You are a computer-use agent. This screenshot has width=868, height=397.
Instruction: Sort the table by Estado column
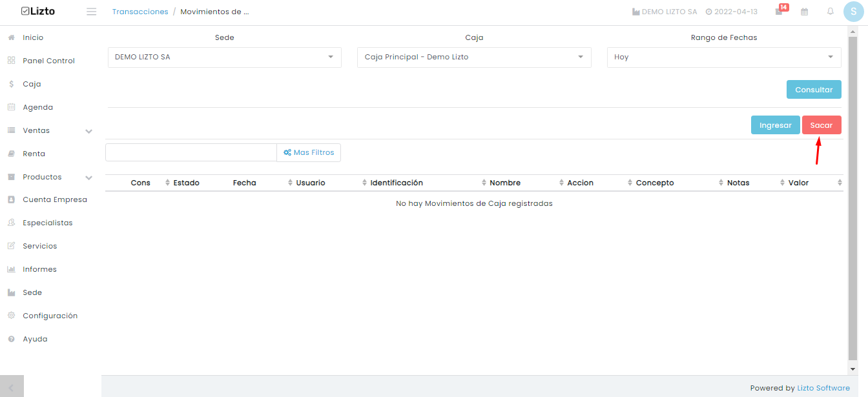click(x=186, y=183)
